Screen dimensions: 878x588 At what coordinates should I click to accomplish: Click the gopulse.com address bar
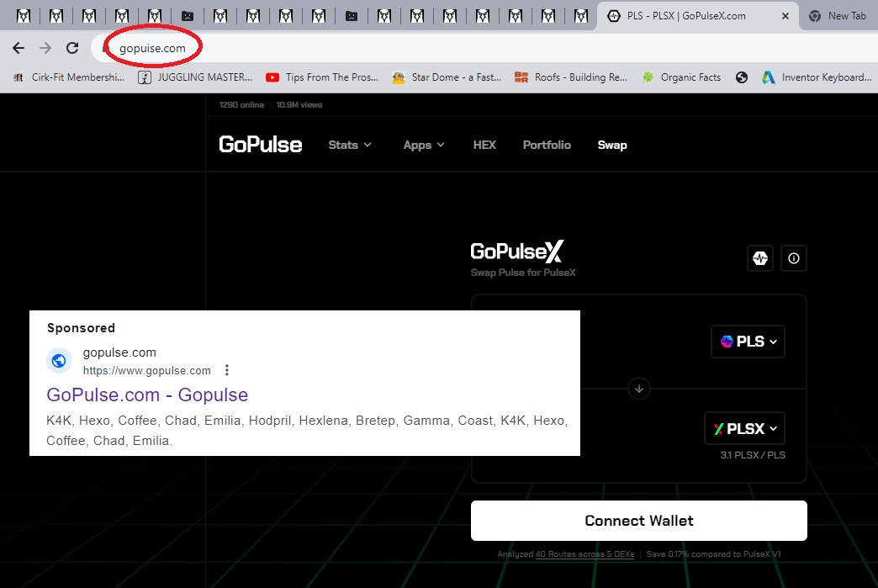click(151, 48)
